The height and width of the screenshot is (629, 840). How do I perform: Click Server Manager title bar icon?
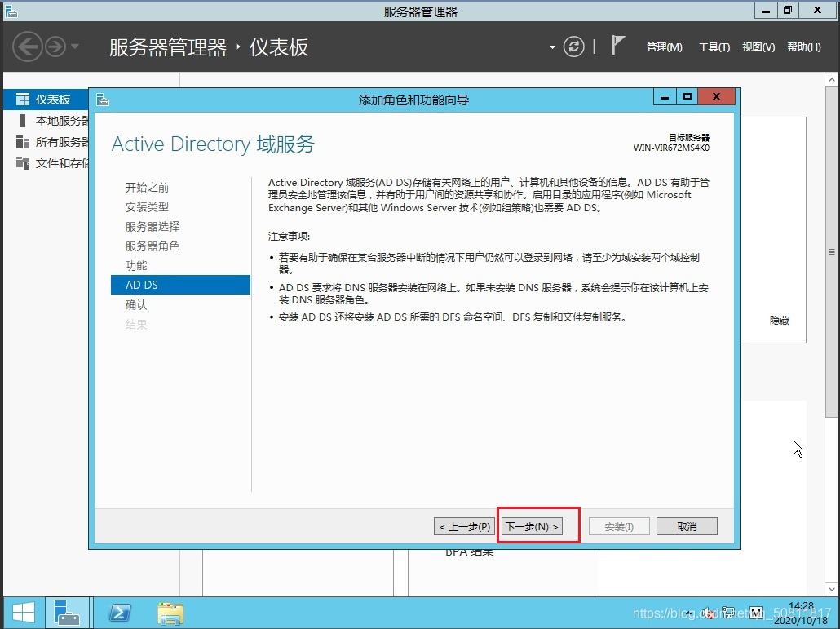(x=11, y=11)
